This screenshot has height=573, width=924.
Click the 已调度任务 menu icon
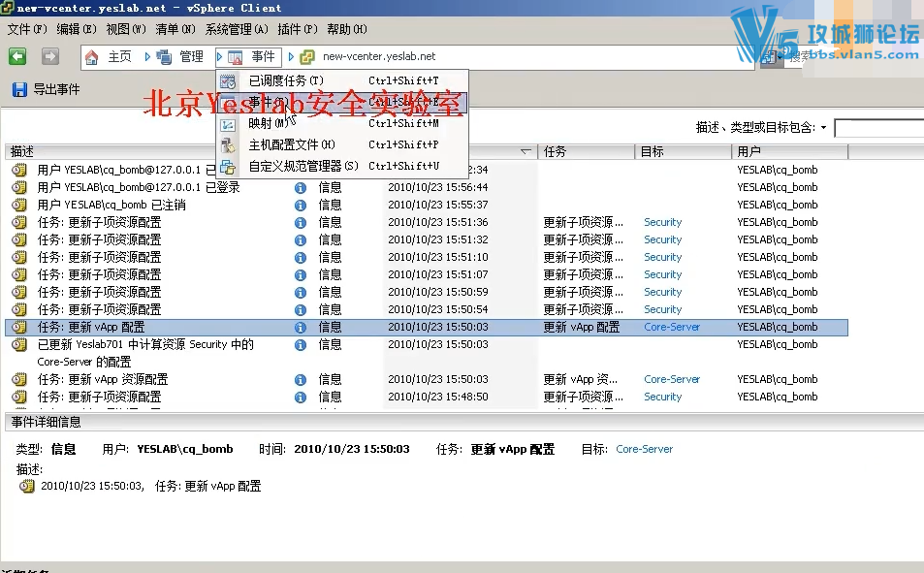pyautogui.click(x=228, y=81)
